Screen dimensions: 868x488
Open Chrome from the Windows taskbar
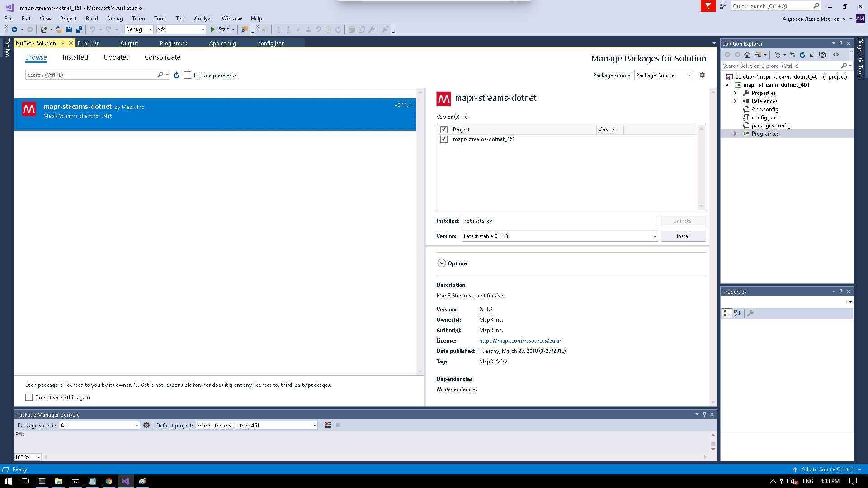click(x=109, y=481)
